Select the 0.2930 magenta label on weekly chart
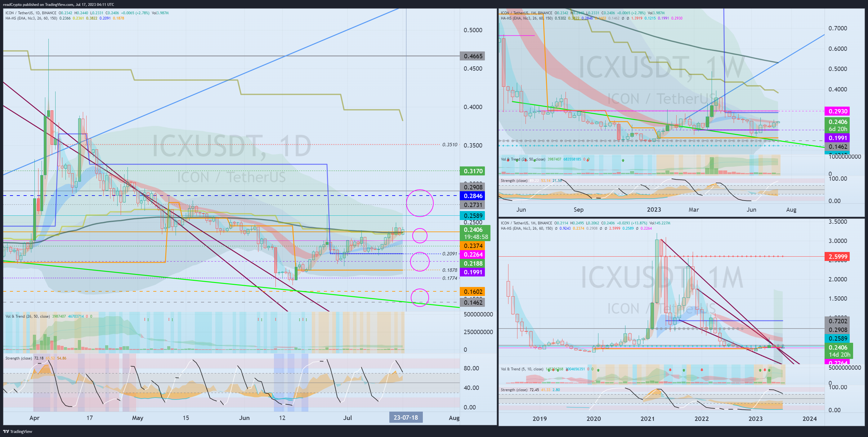The image size is (868, 437). (x=837, y=111)
